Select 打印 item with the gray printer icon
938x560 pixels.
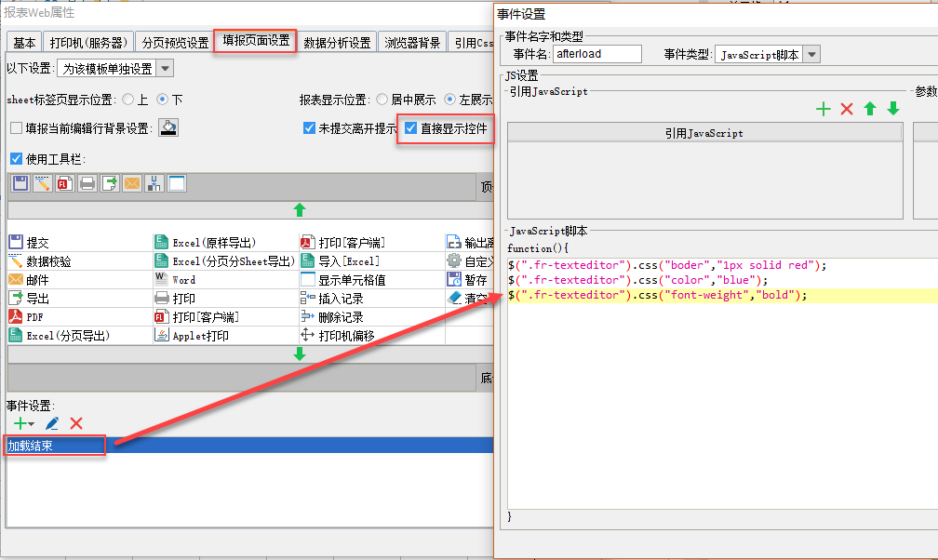[175, 299]
